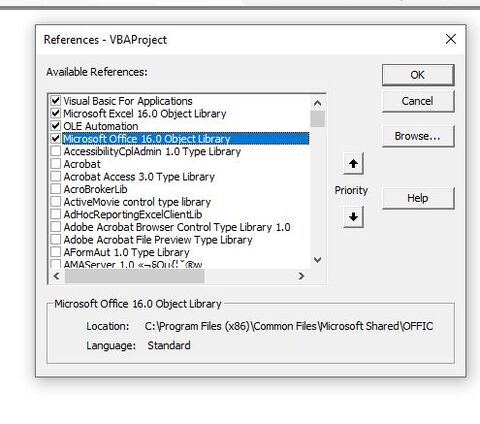Click left arrow of horizontal scrollbar
The image size is (480, 424).
point(57,276)
